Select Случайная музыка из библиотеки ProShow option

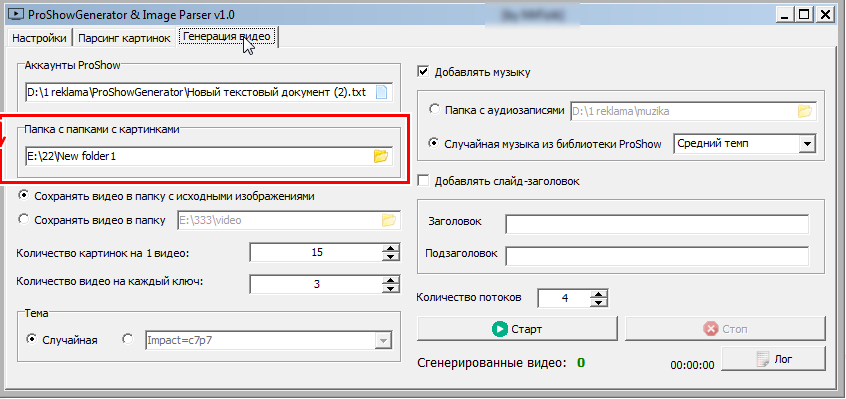point(434,143)
